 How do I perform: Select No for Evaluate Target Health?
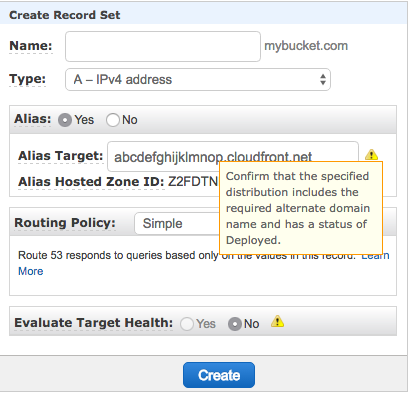[235, 324]
